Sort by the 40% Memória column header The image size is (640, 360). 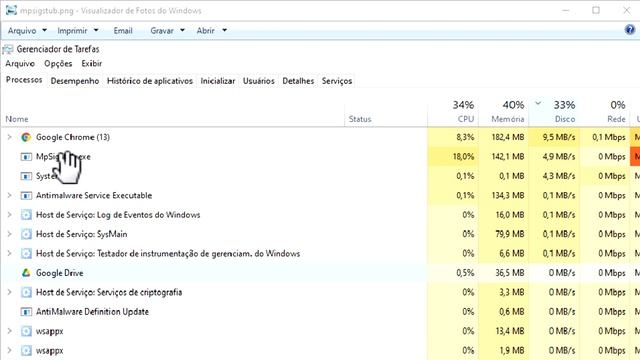[503, 112]
